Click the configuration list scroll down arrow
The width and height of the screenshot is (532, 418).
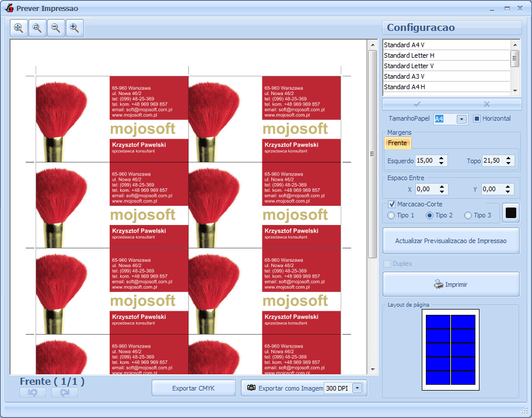tap(515, 90)
